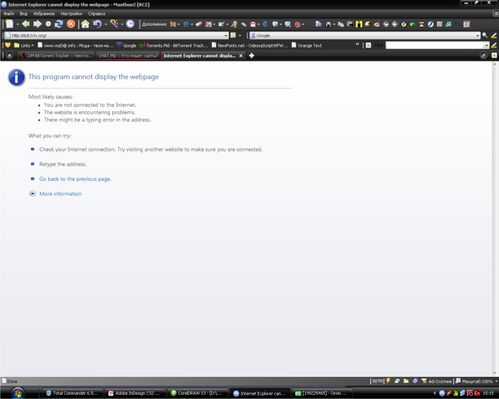Click the New page icon
The width and height of the screenshot is (499, 399).
click(x=10, y=24)
